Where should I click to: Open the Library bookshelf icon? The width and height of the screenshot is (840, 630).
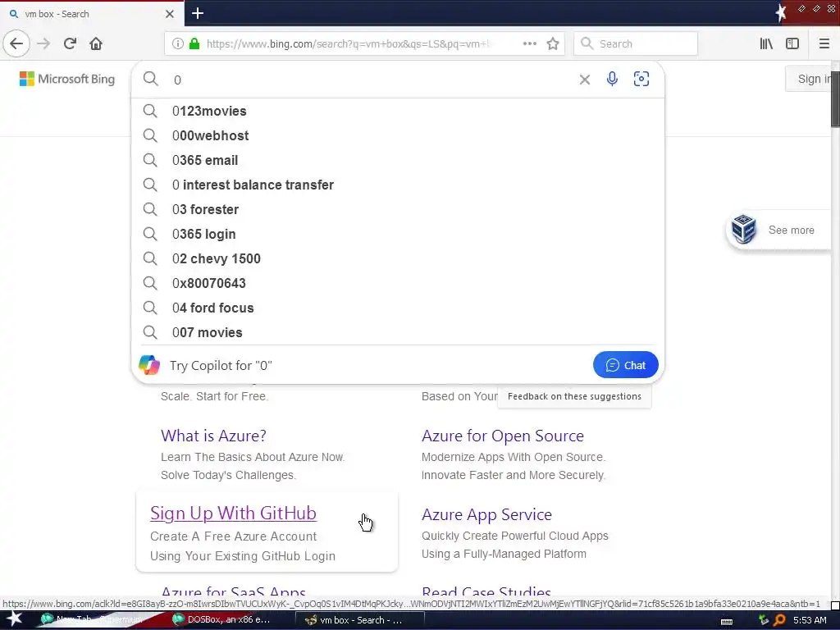tap(766, 43)
